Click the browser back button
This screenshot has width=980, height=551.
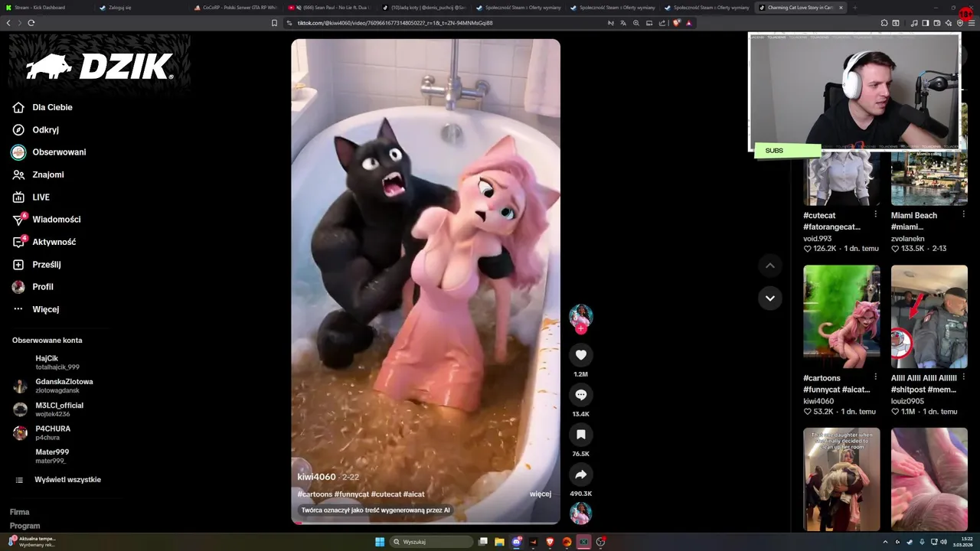[8, 23]
